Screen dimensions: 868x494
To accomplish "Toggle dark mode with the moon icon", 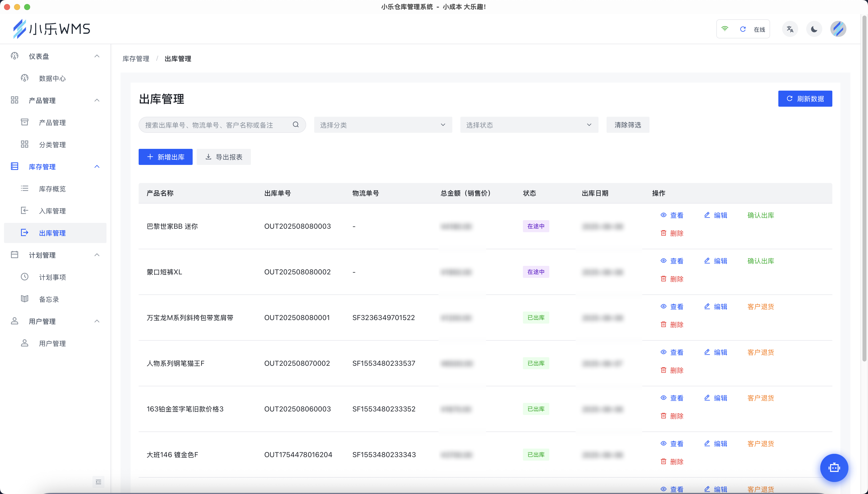I will 814,29.
